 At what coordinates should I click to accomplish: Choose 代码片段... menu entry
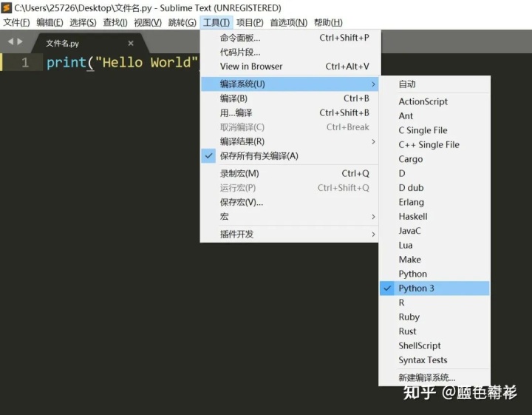[x=290, y=52]
